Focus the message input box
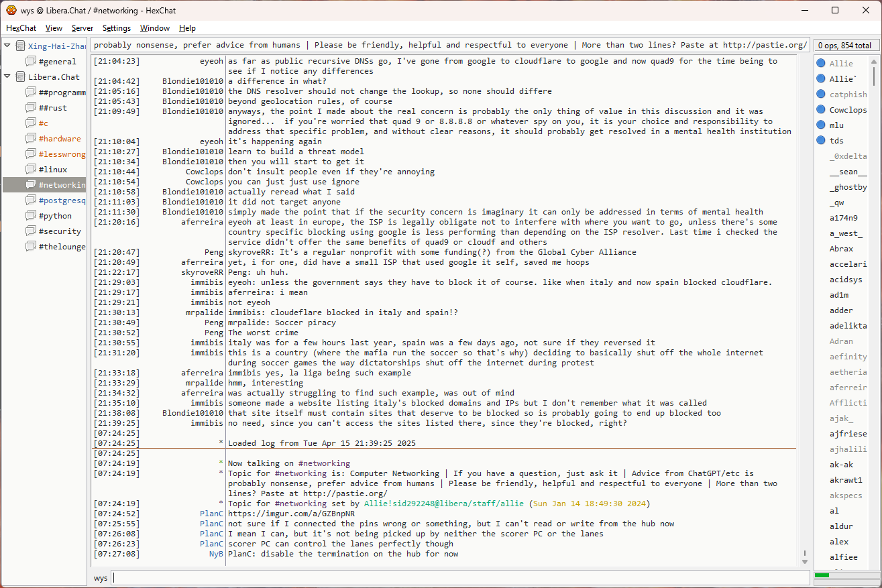The image size is (882, 588). (x=460, y=578)
